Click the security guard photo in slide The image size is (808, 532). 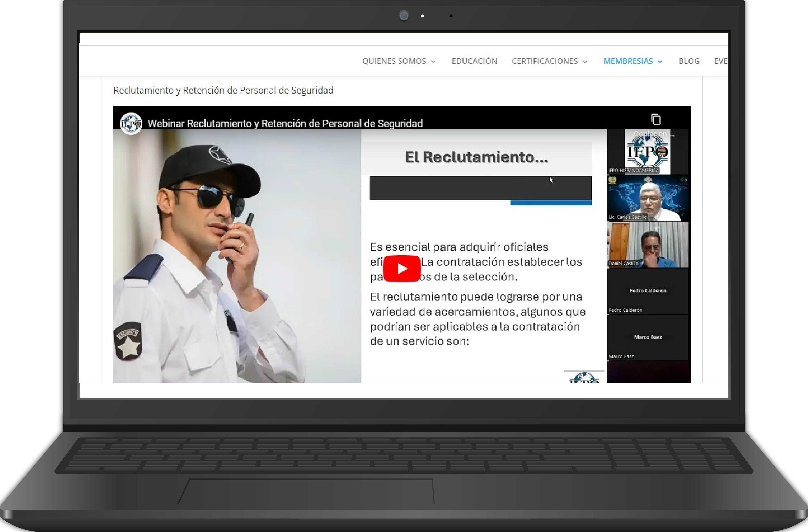click(x=237, y=255)
